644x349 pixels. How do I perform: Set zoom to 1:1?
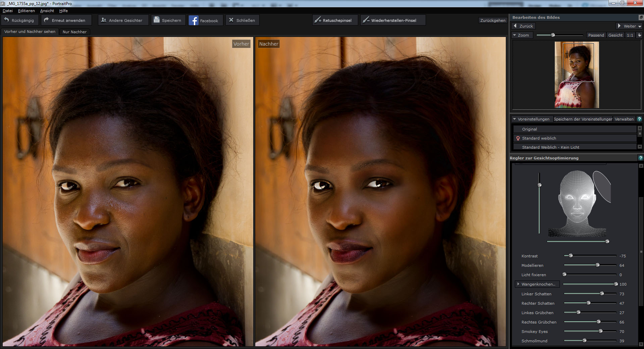click(630, 35)
